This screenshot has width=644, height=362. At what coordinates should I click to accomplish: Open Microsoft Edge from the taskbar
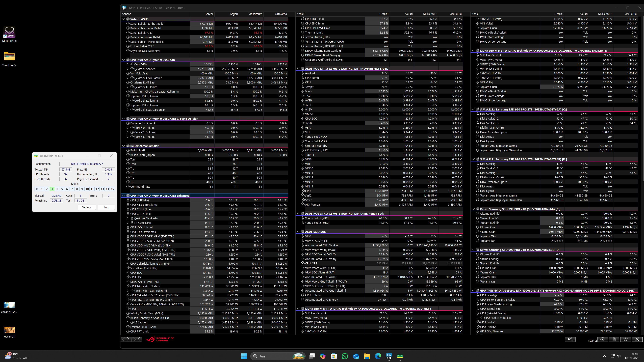pyautogui.click(x=378, y=356)
